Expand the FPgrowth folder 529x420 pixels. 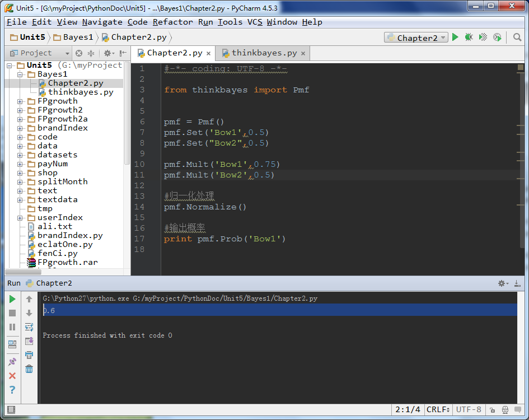tap(20, 101)
